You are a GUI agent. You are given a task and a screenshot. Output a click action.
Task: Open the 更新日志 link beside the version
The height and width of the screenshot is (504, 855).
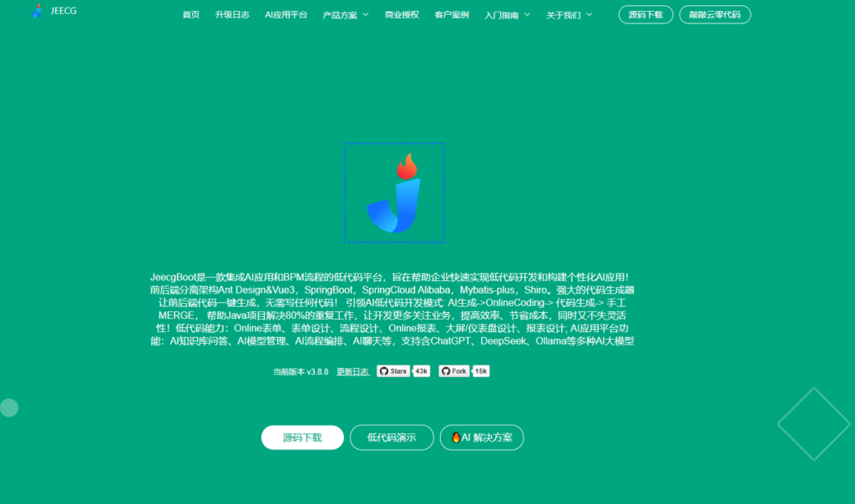(352, 372)
